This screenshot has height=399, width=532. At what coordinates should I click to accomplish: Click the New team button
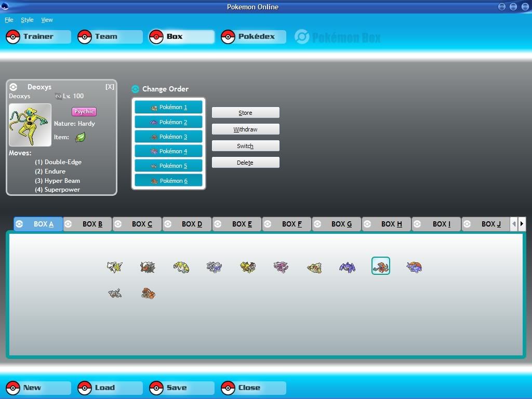point(38,388)
